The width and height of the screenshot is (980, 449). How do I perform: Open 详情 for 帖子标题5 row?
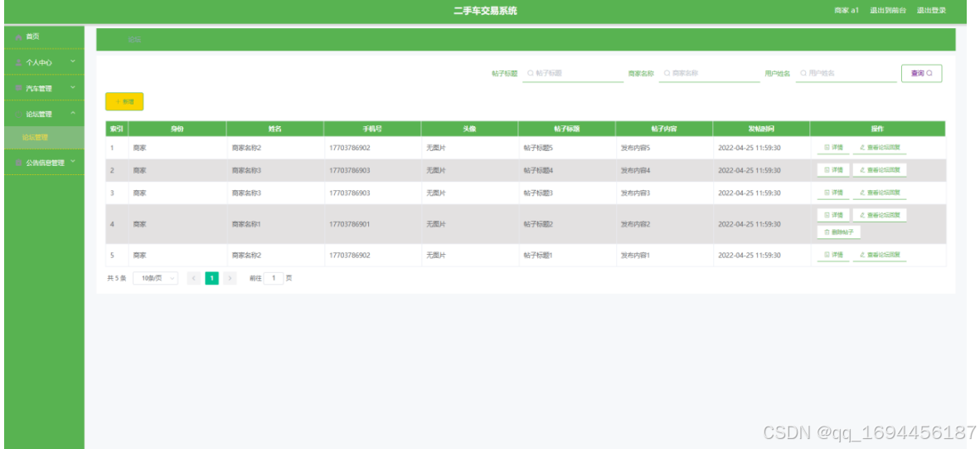coord(833,149)
